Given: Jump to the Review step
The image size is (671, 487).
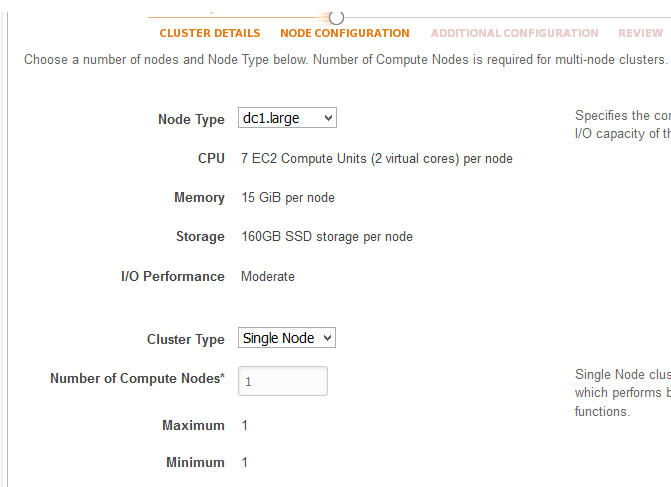Looking at the screenshot, I should pos(640,33).
